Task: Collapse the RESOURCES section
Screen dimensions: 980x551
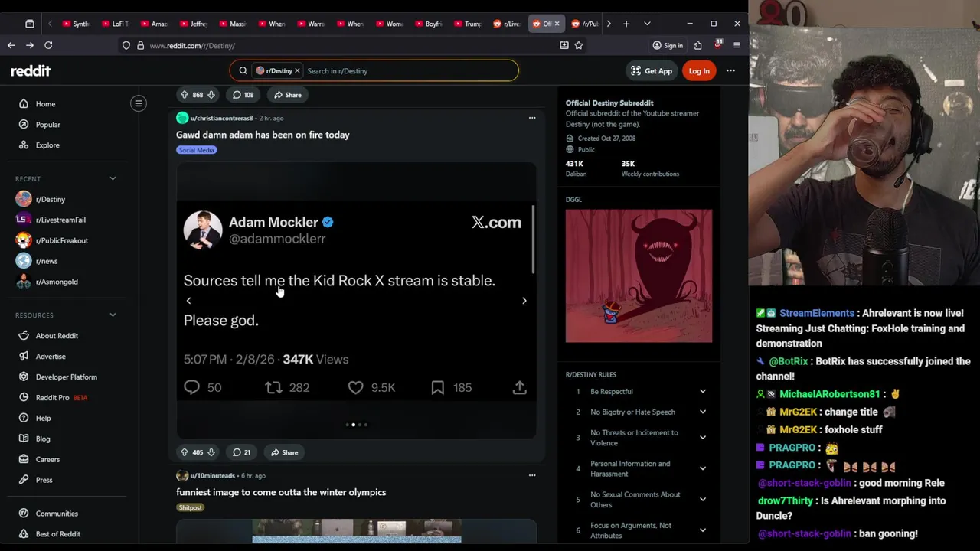Action: tap(113, 315)
